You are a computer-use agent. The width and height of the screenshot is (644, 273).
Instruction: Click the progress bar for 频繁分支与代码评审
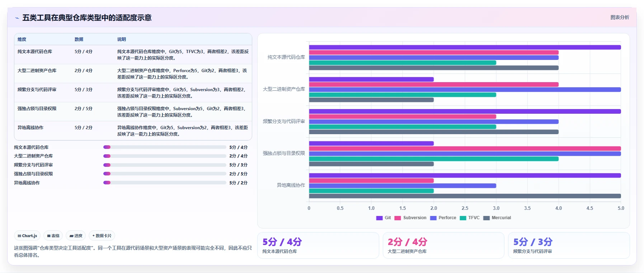pyautogui.click(x=165, y=165)
